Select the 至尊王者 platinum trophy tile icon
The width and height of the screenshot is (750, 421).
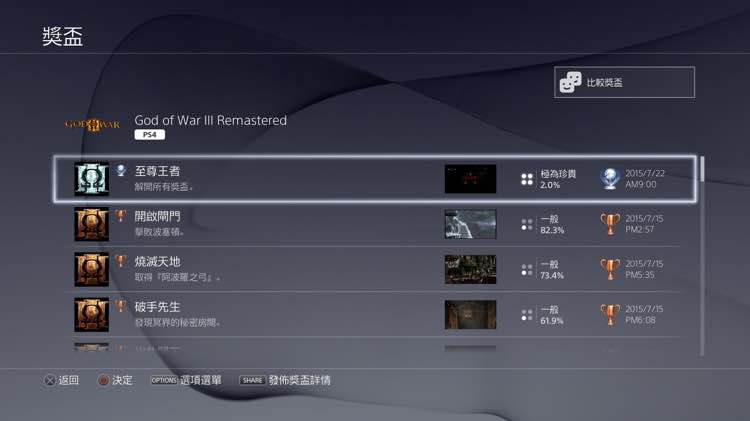pos(91,178)
